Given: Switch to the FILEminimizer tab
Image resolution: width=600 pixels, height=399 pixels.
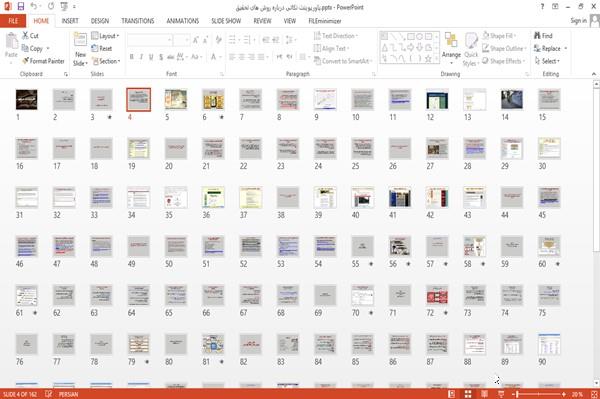Looking at the screenshot, I should (x=325, y=21).
